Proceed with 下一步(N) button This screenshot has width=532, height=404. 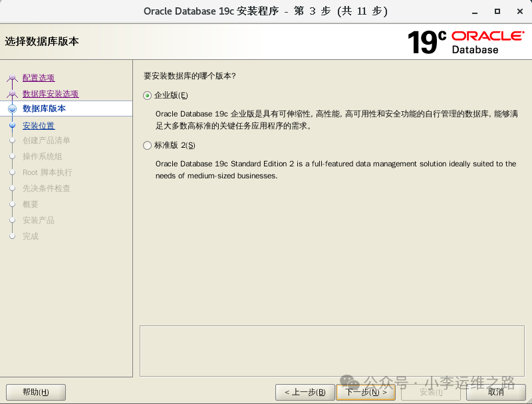tap(366, 392)
